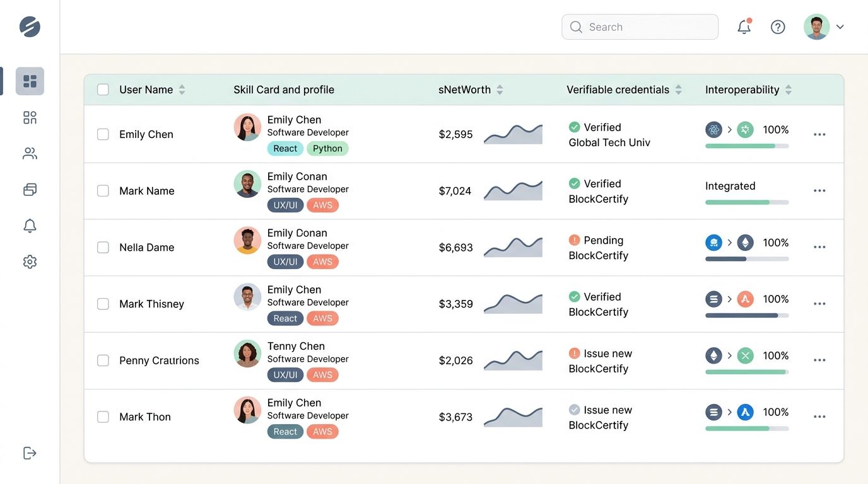The width and height of the screenshot is (868, 484).
Task: Open more options for Penny Cratrions row
Action: [x=819, y=360]
